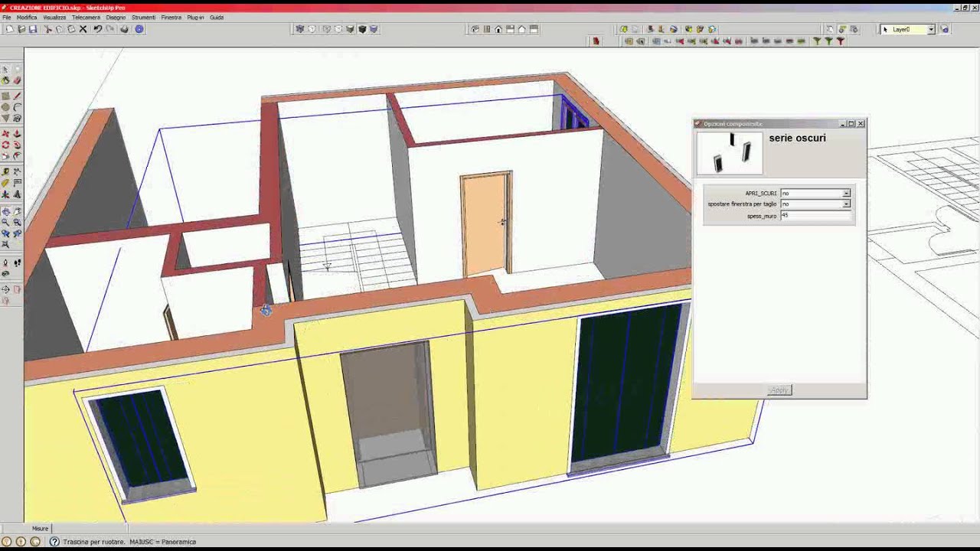Undo the last action
Image resolution: width=980 pixels, height=551 pixels.
click(98, 29)
